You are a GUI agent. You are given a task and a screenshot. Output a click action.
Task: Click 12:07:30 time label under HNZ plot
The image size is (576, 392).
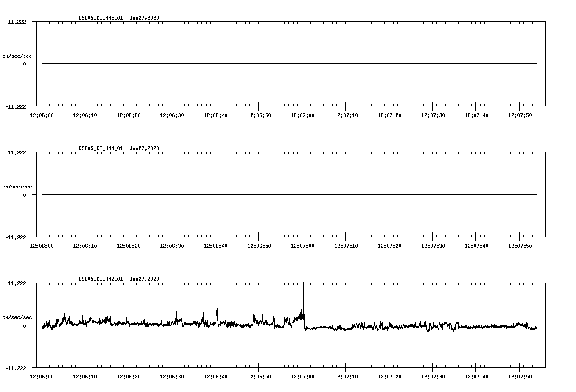pos(433,377)
